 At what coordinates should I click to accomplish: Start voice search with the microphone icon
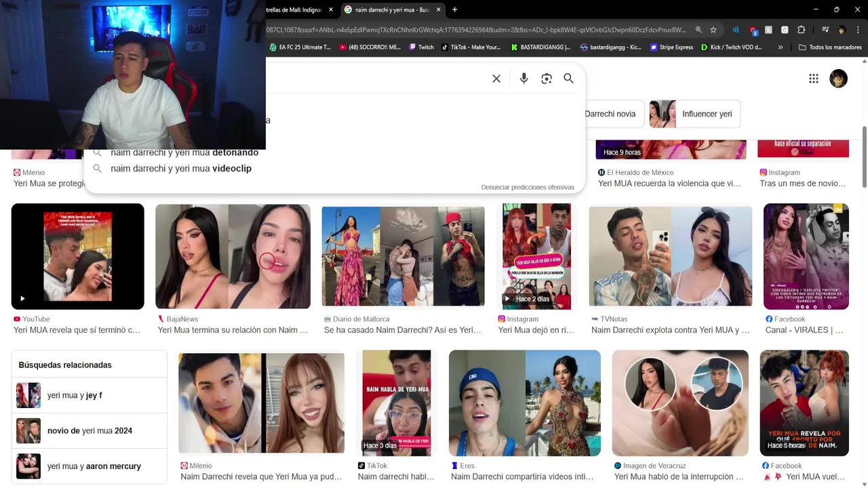click(524, 79)
